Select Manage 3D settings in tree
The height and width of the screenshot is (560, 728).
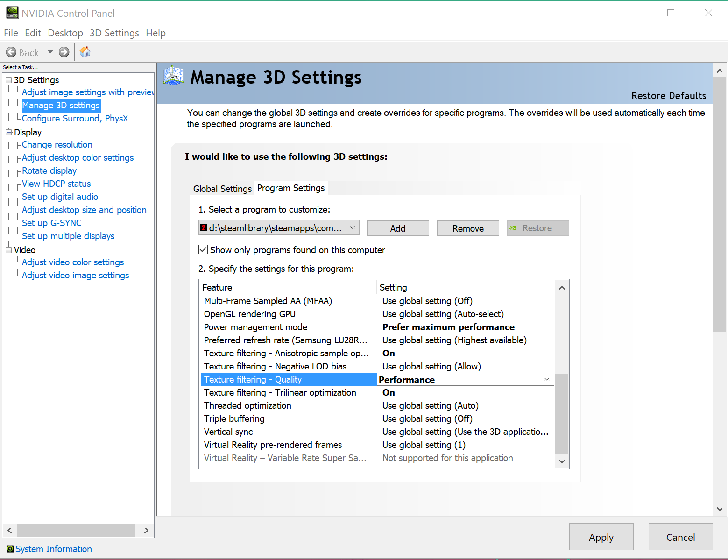tap(61, 105)
